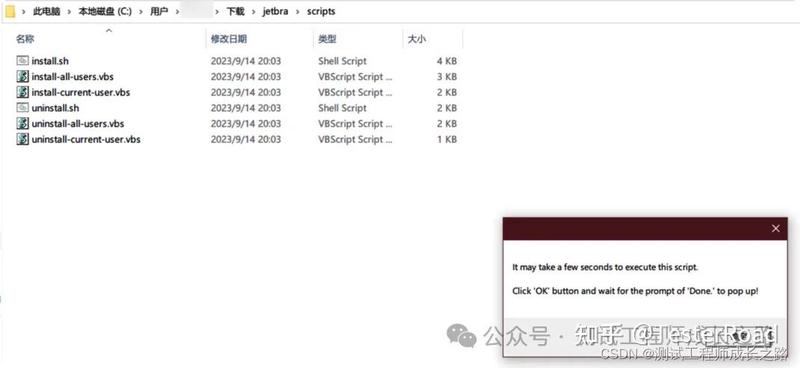Sort files by 类型 column header
This screenshot has width=800, height=368.
(328, 39)
